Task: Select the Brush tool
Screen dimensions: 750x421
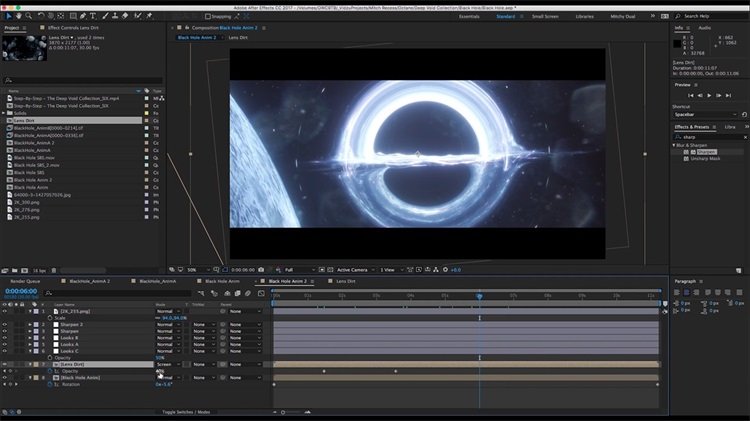Action: coord(105,16)
